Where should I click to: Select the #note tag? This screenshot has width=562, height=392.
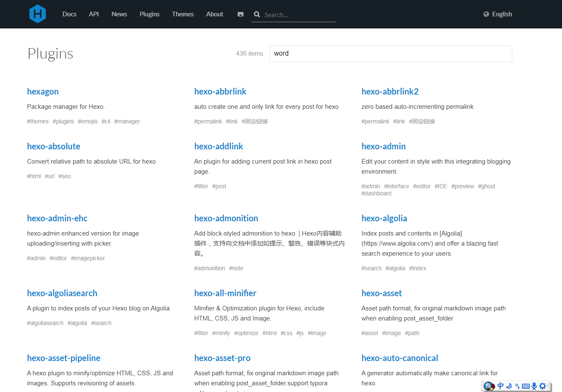coord(236,268)
